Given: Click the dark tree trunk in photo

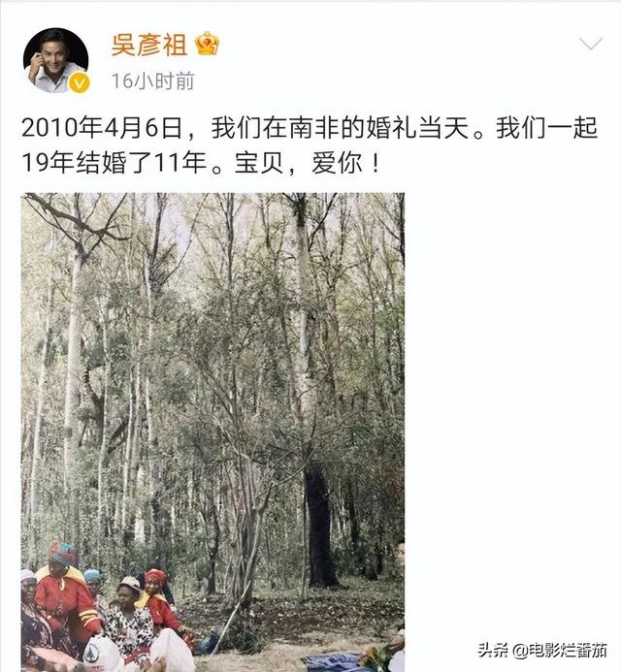Looking at the screenshot, I should click(321, 525).
